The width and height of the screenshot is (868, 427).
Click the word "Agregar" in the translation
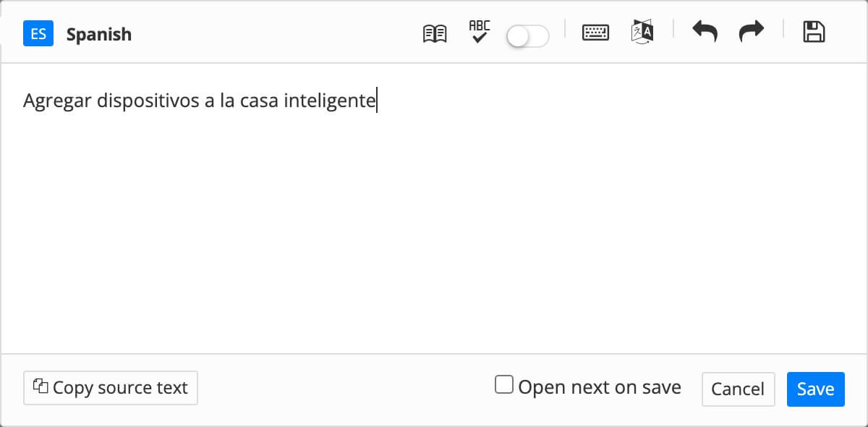[x=57, y=101]
